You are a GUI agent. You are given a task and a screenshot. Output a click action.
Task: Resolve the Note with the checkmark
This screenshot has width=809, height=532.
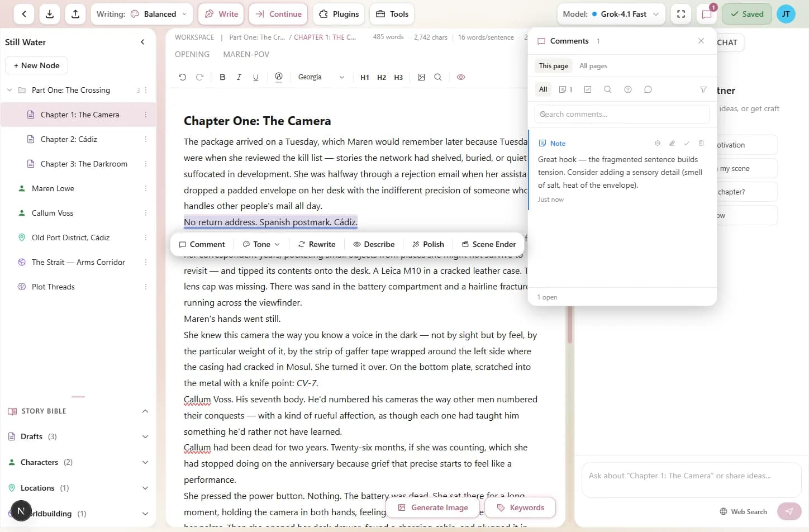pyautogui.click(x=687, y=143)
